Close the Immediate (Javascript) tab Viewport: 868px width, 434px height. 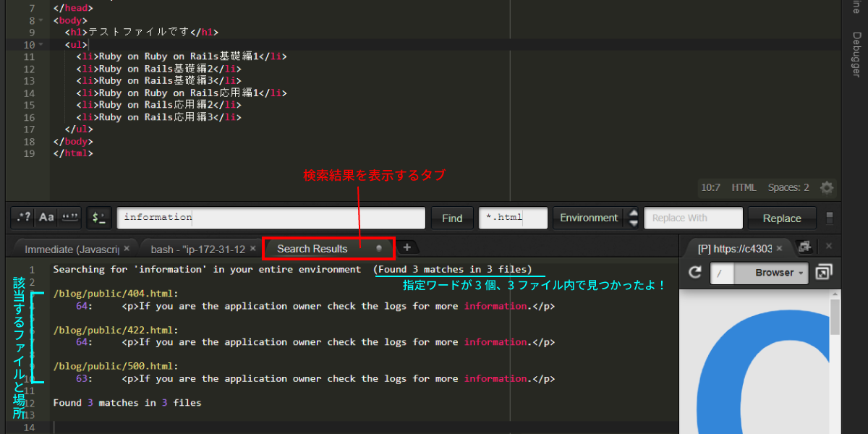(127, 248)
